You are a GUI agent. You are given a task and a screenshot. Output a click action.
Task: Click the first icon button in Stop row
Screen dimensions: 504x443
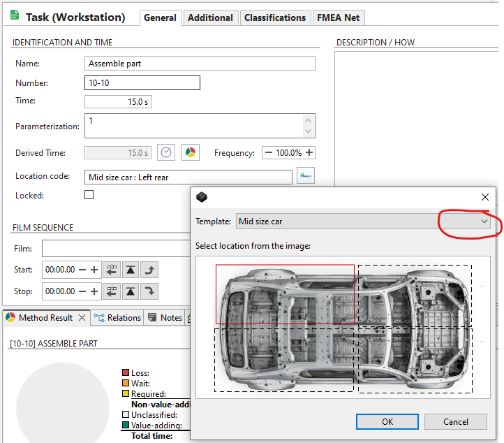112,291
